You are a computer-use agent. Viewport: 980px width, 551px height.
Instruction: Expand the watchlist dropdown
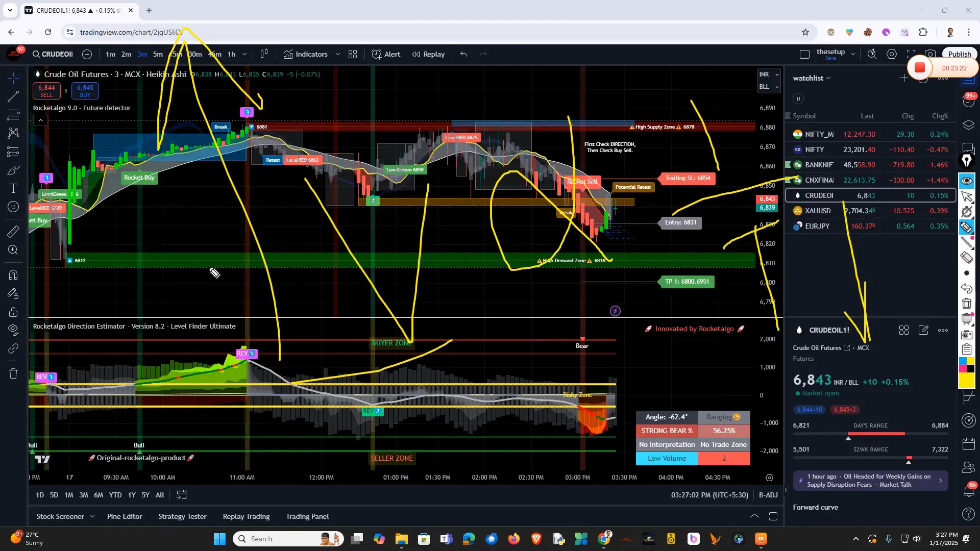point(829,78)
